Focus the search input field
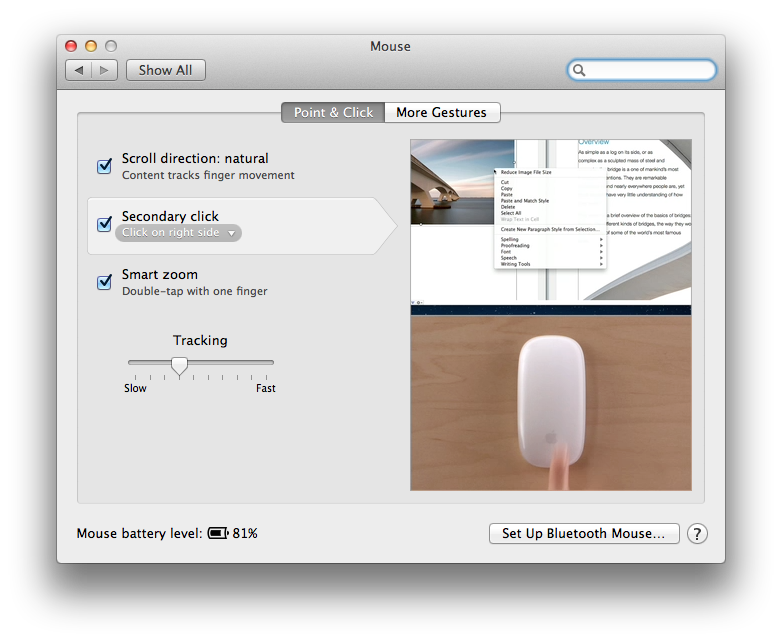The width and height of the screenshot is (782, 642). [x=650, y=70]
